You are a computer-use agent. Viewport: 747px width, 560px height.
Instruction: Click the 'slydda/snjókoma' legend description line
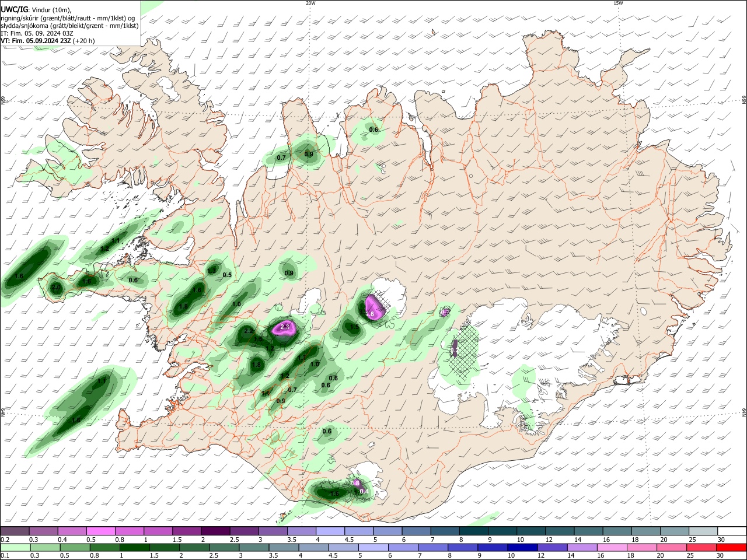point(69,26)
